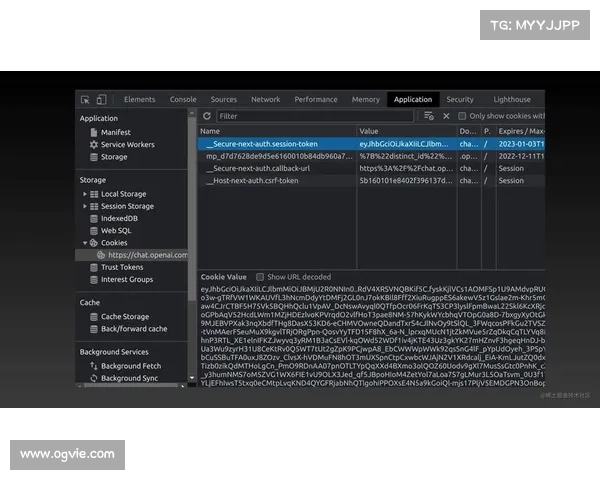Click the sidebar vertical scrollbar
The height and width of the screenshot is (480, 600).
click(192, 208)
